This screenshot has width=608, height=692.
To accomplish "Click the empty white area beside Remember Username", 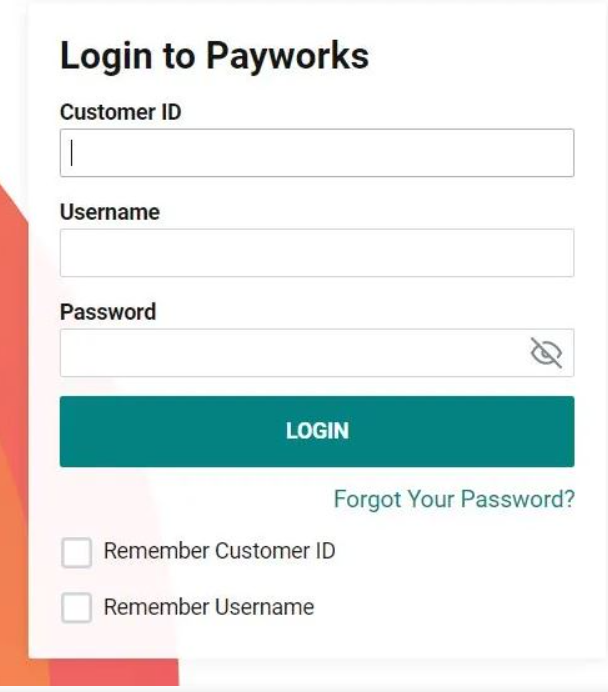I will click(x=441, y=608).
